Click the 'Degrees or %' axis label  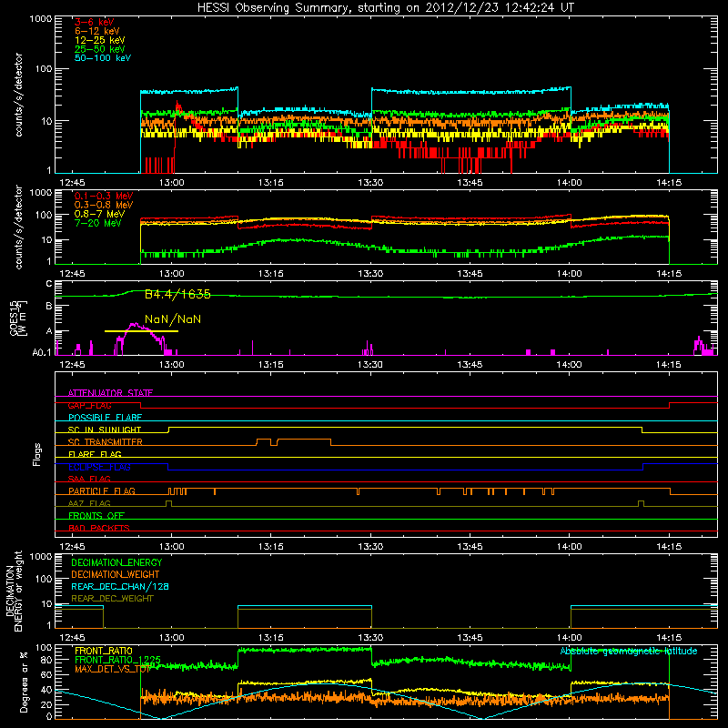coord(24,682)
